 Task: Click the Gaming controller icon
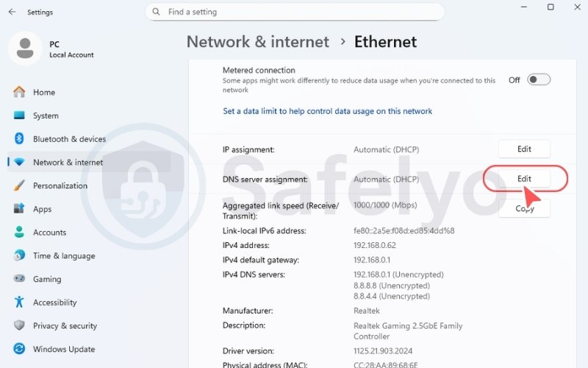point(19,279)
